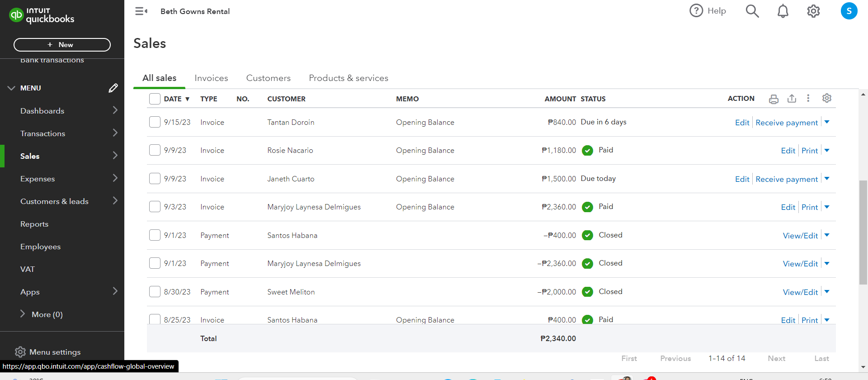Sort by DATE column header
This screenshot has height=380, width=868.
176,99
